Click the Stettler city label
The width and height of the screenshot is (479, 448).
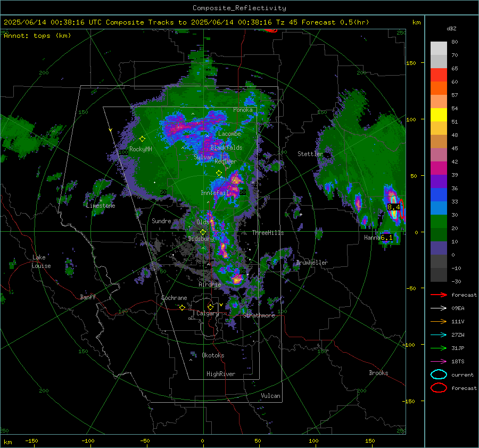pos(310,154)
